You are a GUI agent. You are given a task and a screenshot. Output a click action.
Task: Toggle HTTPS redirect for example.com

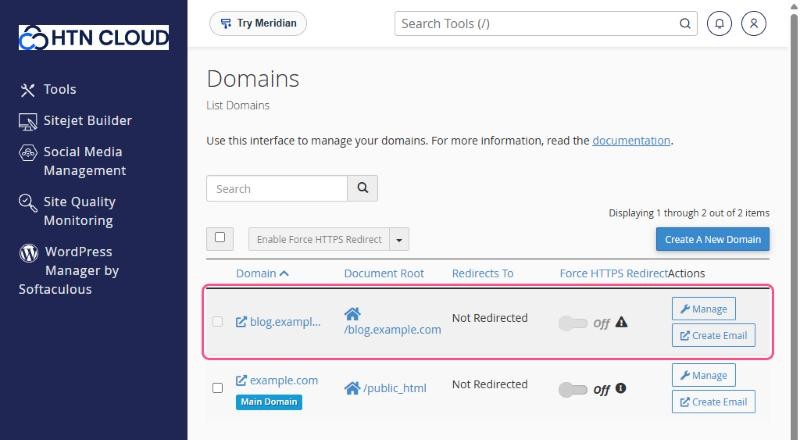pos(572,389)
